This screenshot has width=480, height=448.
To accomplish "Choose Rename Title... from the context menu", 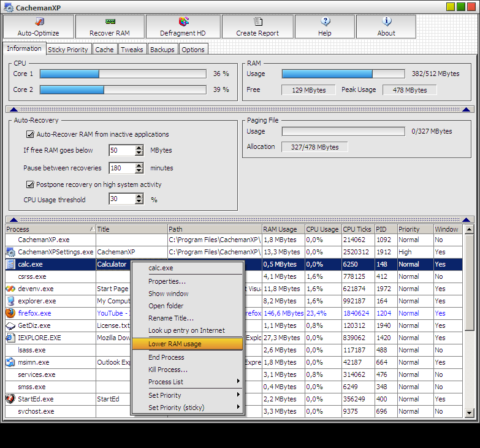I will click(188, 318).
